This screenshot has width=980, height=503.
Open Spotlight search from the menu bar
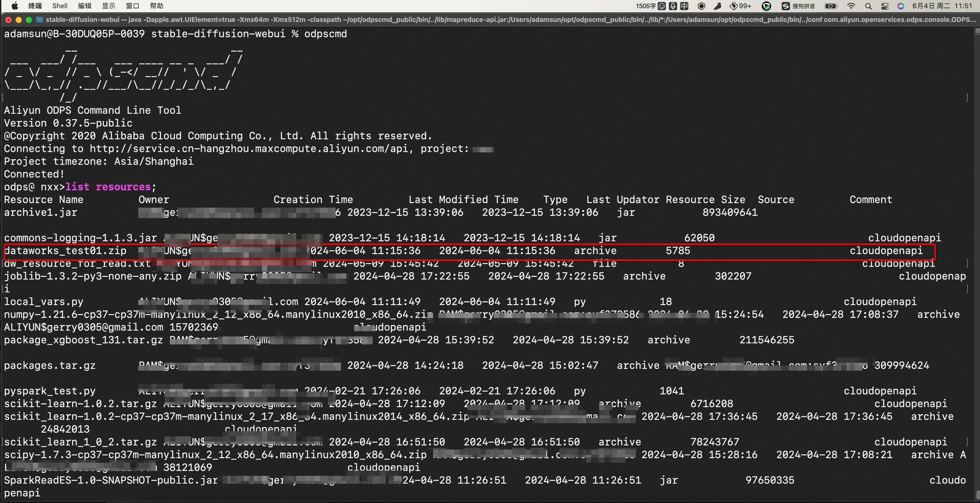[868, 6]
